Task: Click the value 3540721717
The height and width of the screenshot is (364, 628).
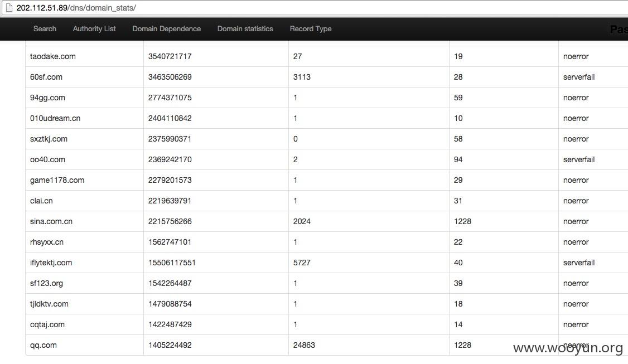Action: (170, 56)
